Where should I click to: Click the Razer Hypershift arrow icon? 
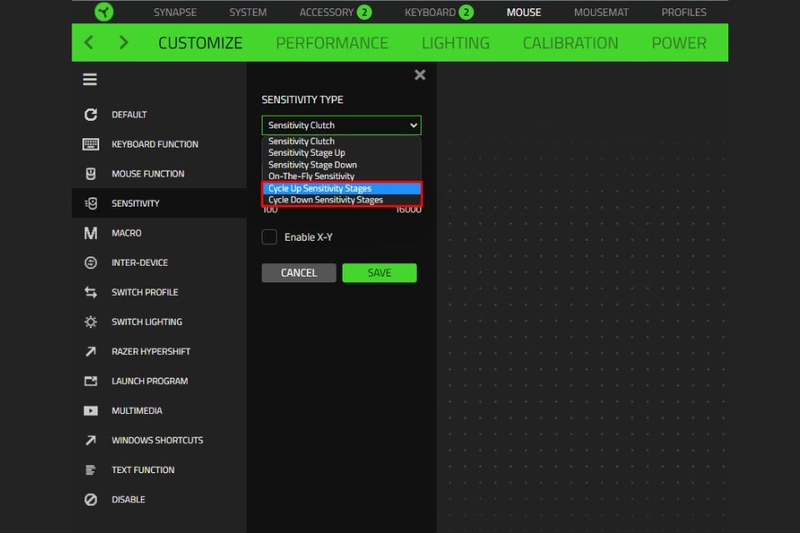[x=91, y=351]
